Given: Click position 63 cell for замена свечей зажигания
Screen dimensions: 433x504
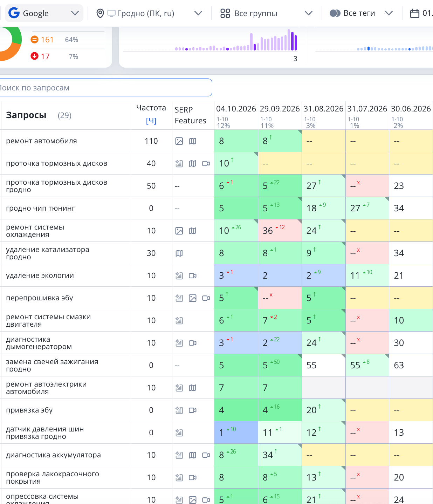Looking at the screenshot, I should click(x=411, y=365).
